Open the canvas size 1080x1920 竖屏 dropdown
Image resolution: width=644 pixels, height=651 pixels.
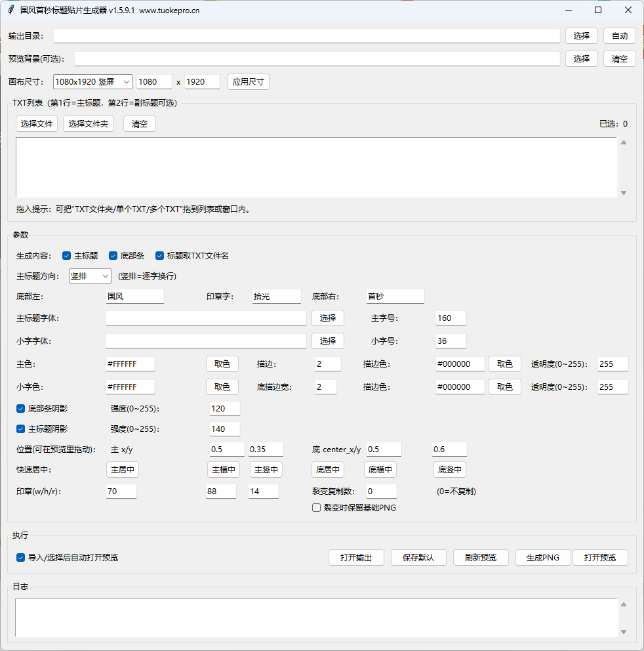[x=92, y=82]
